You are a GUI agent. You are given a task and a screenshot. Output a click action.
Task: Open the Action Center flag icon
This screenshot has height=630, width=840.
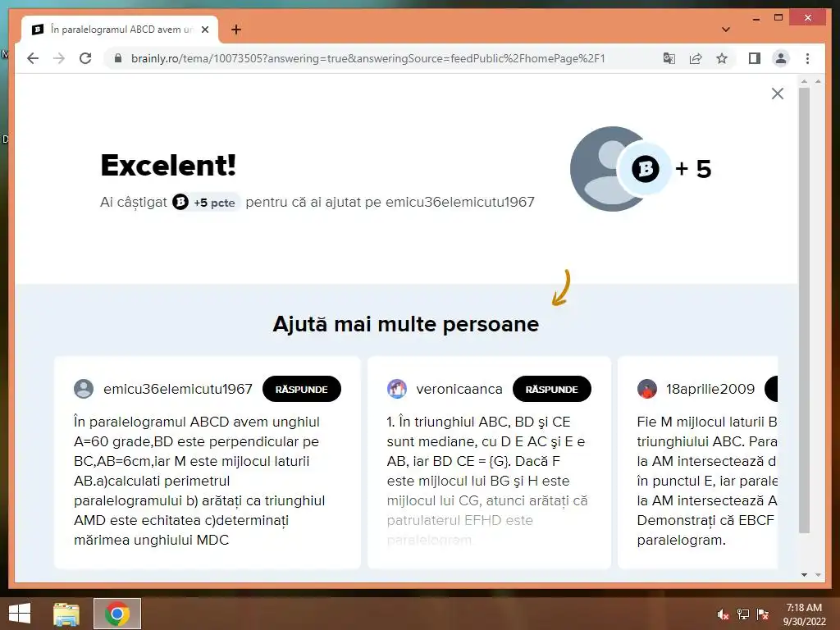pos(763,614)
